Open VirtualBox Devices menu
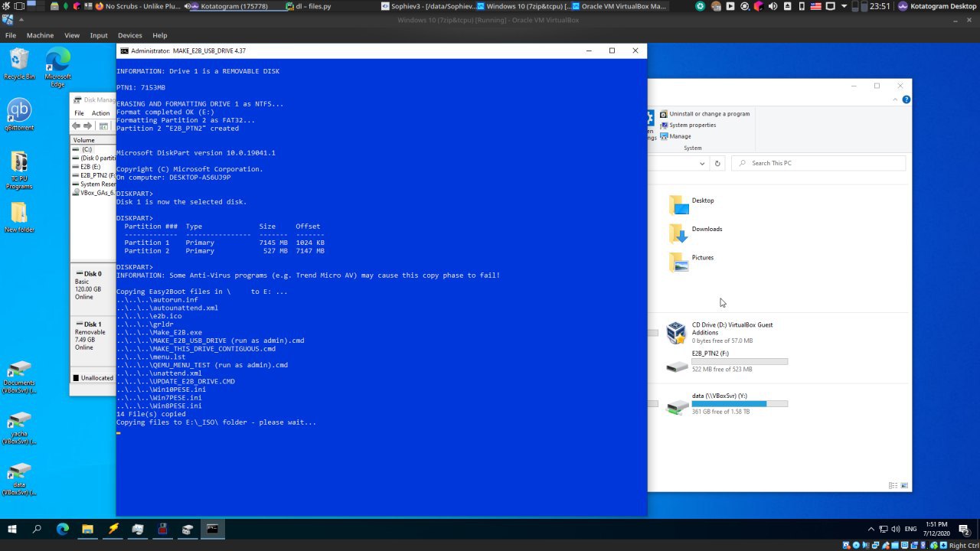Screen dimensions: 980x551 [129, 35]
